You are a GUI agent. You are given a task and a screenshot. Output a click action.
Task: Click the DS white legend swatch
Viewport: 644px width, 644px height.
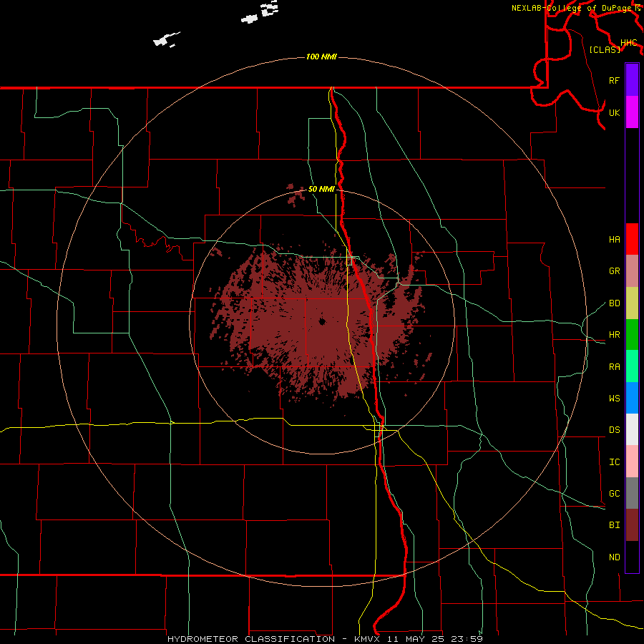(632, 429)
